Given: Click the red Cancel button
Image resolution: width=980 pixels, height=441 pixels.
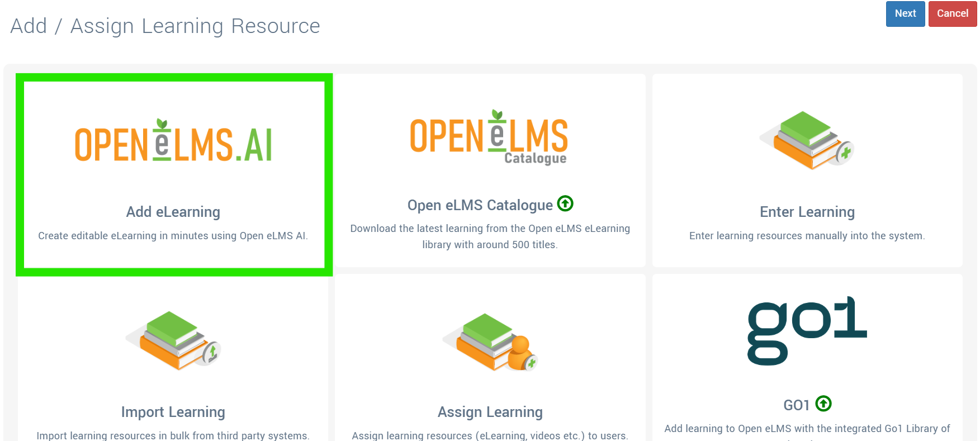Looking at the screenshot, I should pos(953,13).
